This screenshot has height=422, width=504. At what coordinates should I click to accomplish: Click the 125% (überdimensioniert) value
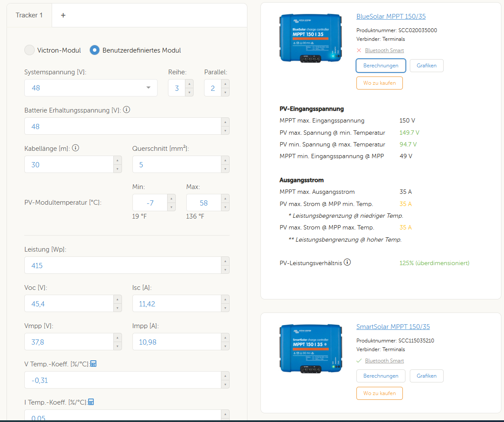(x=434, y=263)
